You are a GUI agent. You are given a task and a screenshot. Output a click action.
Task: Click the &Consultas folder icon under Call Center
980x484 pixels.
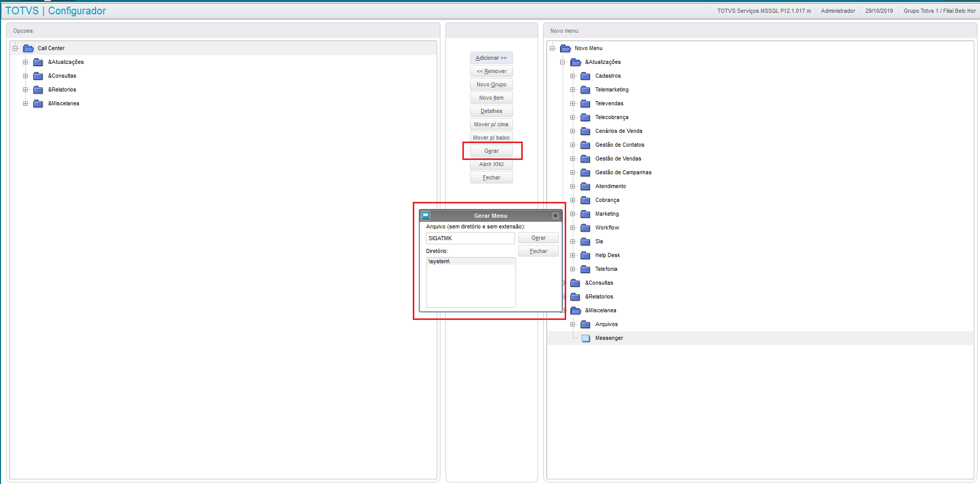(x=38, y=76)
